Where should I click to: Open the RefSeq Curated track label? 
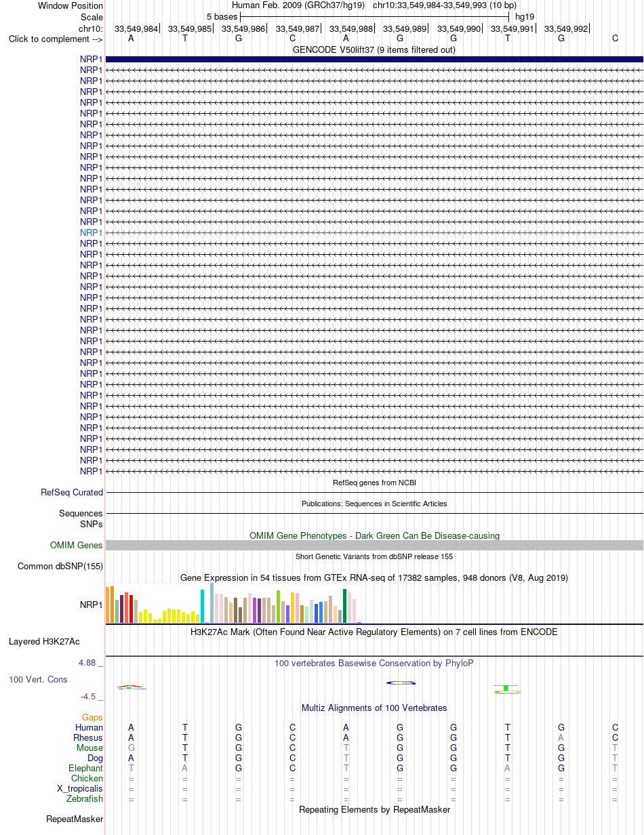tap(72, 493)
